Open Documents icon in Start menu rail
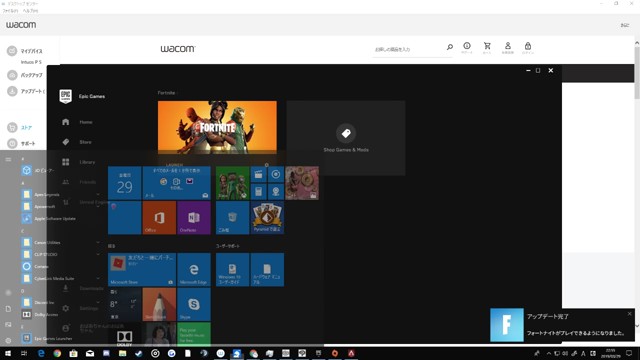640x360 pixels. coord(8,309)
